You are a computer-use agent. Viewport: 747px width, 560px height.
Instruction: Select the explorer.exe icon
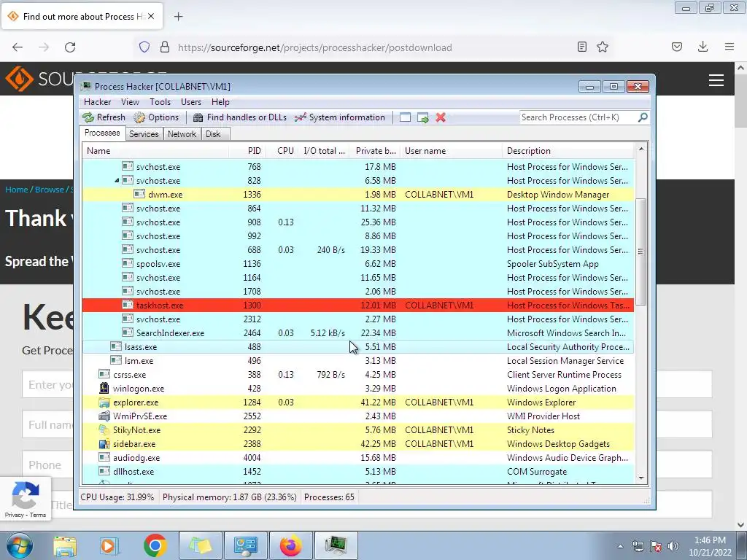coord(104,402)
